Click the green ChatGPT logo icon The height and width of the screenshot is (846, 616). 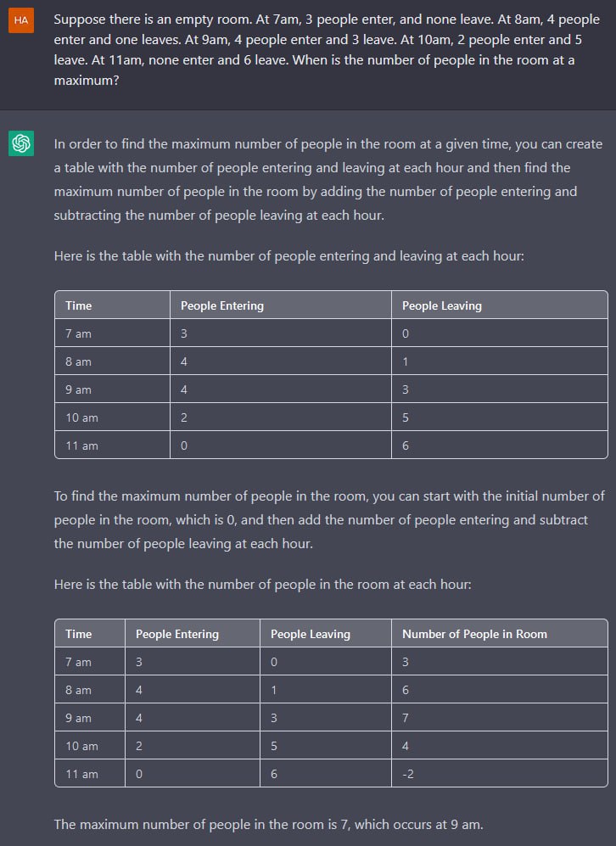click(x=21, y=143)
